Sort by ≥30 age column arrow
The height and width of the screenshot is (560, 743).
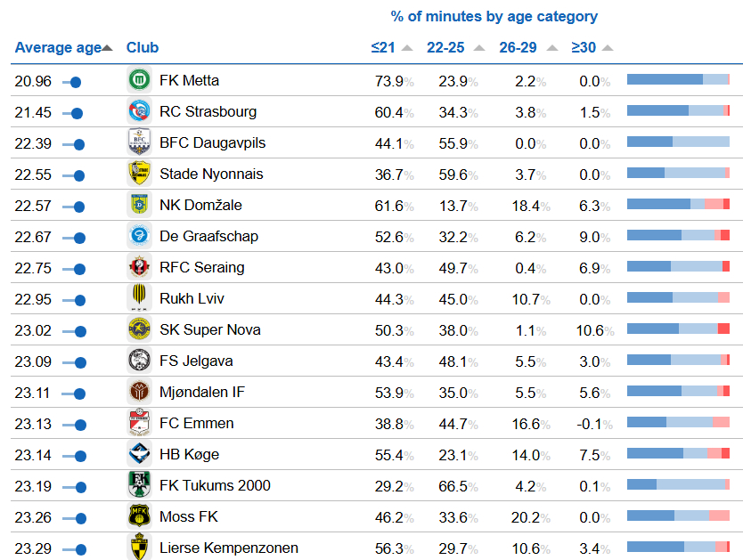608,48
